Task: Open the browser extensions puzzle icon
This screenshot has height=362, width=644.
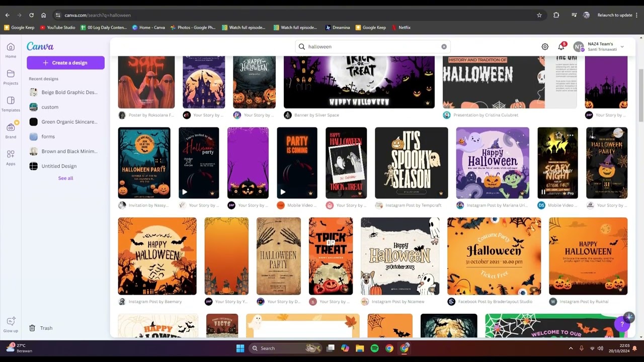Action: [556, 15]
